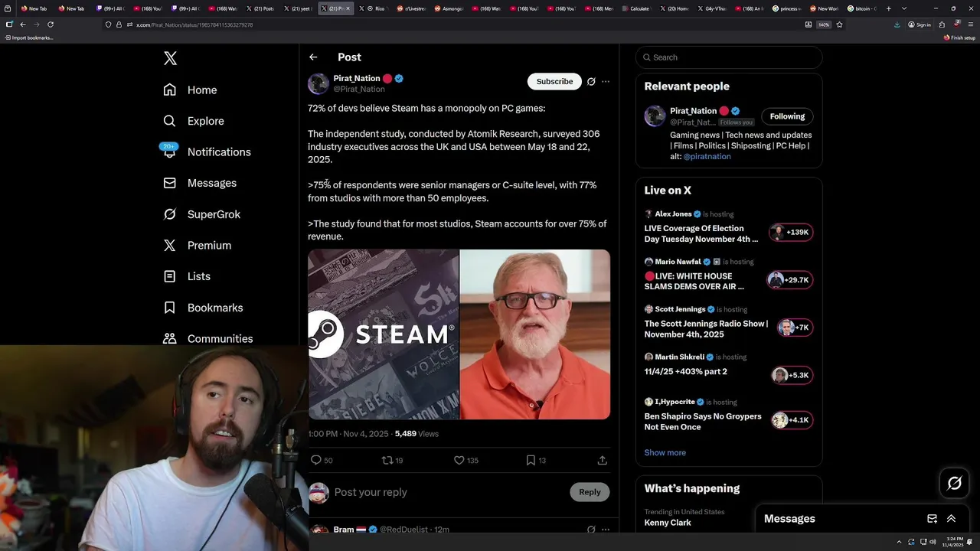Click Import bookmarks in the bookmarks bar
This screenshot has height=551, width=980.
[x=29, y=37]
